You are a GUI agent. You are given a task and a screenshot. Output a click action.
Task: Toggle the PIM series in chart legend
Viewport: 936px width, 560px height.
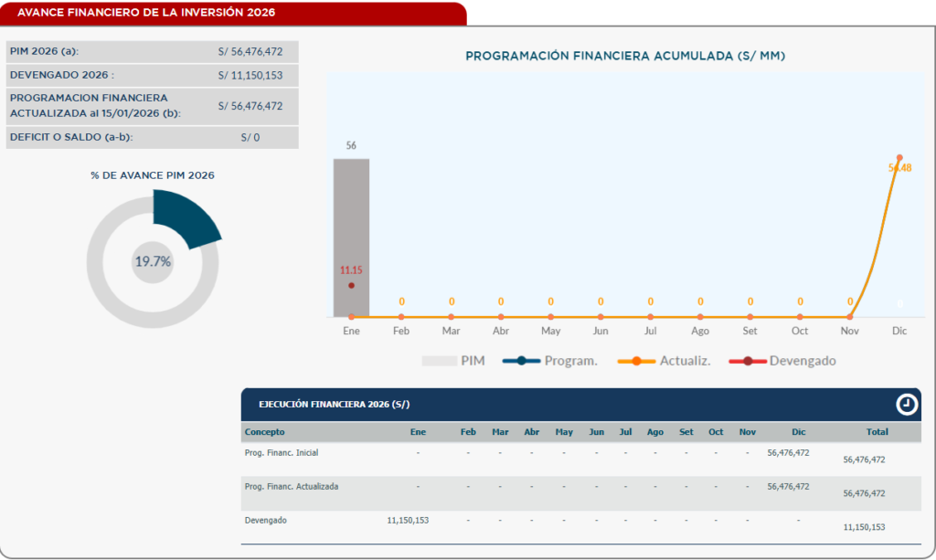click(453, 361)
